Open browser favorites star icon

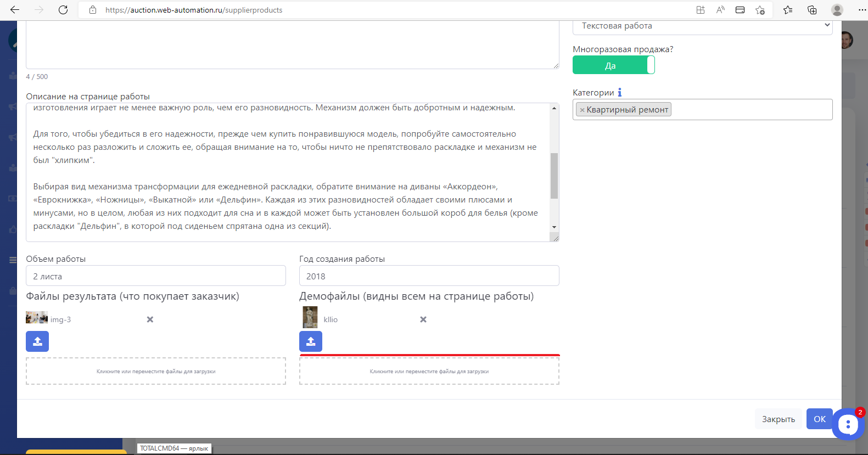point(788,10)
